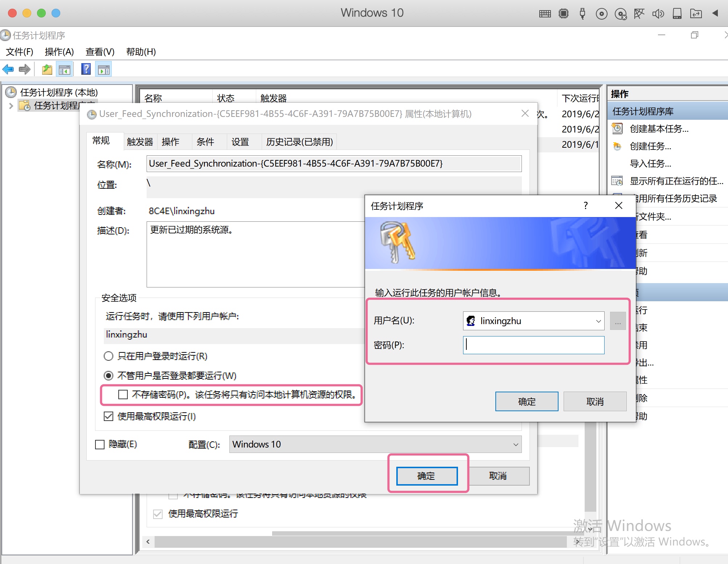
Task: Click the 密码(P) password input field
Action: click(x=533, y=345)
